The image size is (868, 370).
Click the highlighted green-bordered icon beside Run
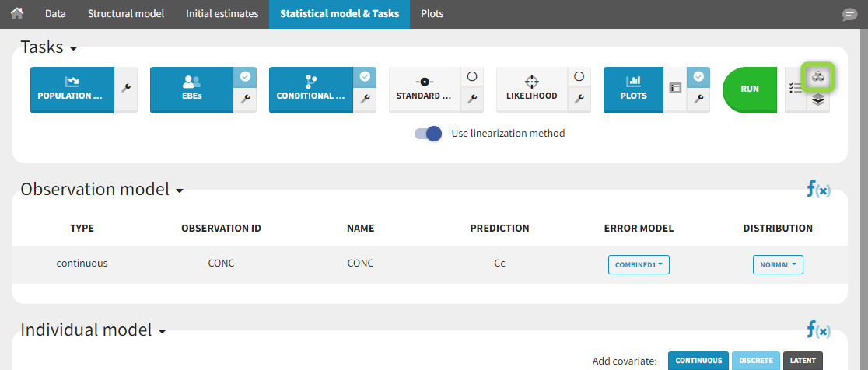pyautogui.click(x=817, y=77)
